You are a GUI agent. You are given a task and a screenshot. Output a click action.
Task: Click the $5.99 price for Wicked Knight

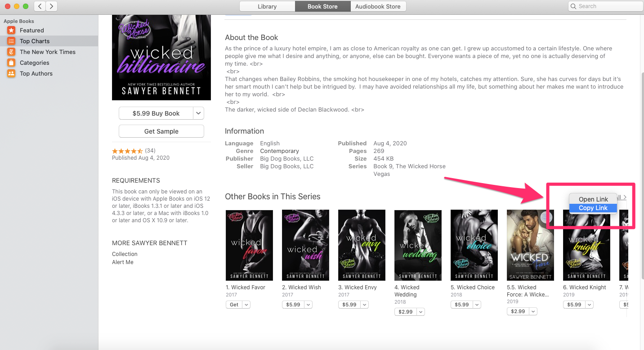(x=574, y=305)
